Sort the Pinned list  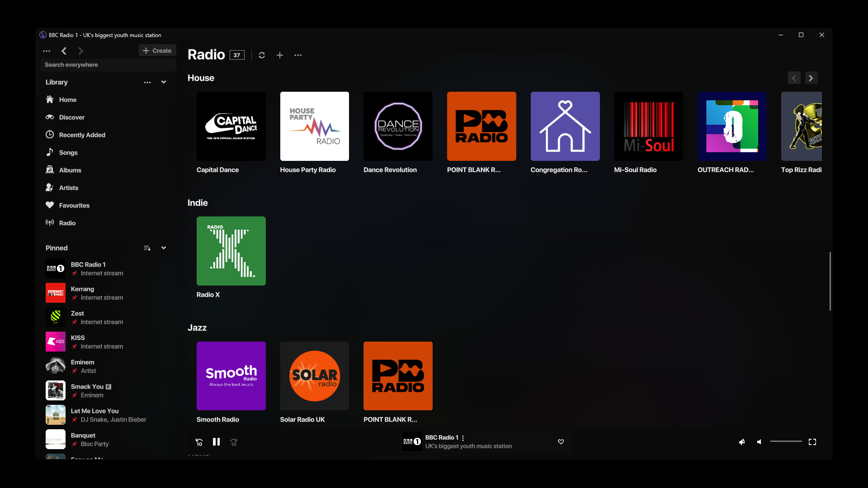(x=147, y=248)
